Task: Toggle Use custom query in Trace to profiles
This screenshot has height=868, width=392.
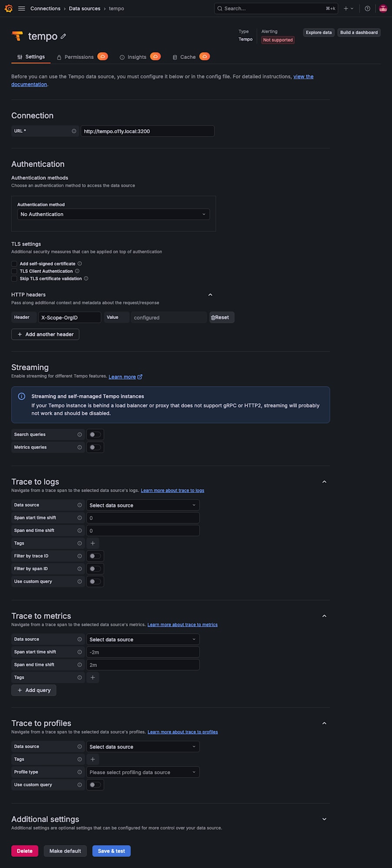Action: point(95,785)
